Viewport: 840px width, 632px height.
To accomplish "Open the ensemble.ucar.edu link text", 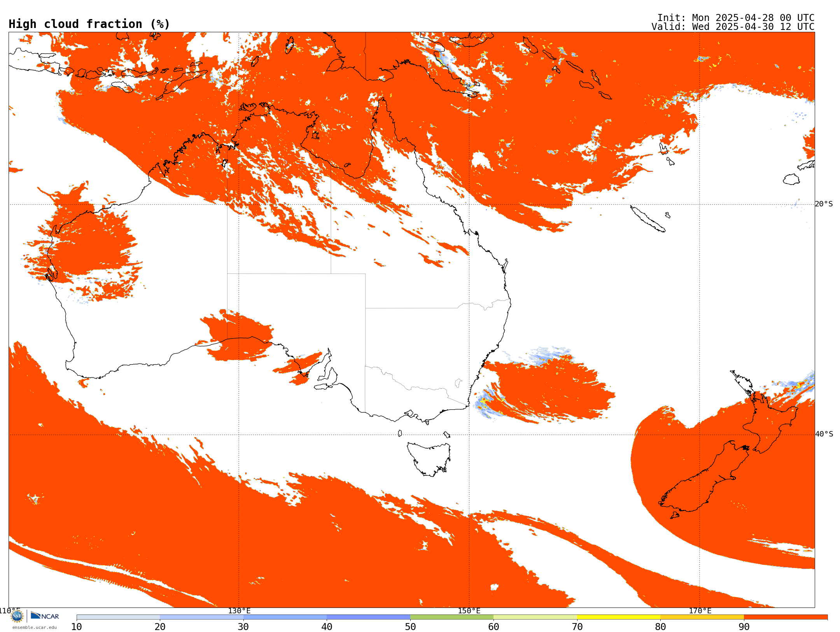I will pyautogui.click(x=34, y=627).
